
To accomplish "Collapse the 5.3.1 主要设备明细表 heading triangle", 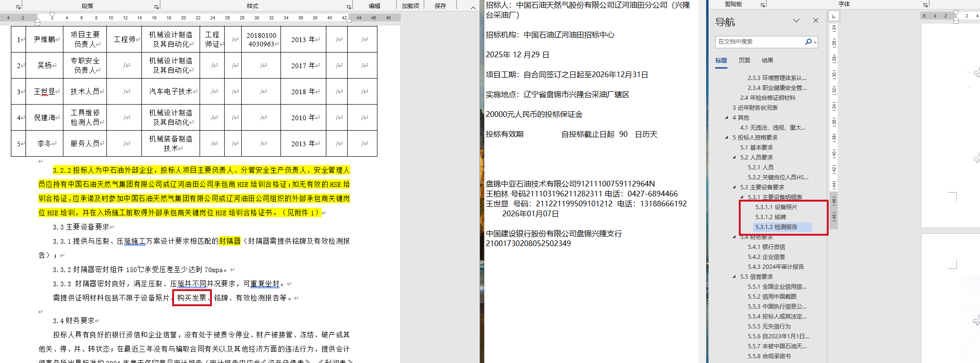I will [x=742, y=197].
